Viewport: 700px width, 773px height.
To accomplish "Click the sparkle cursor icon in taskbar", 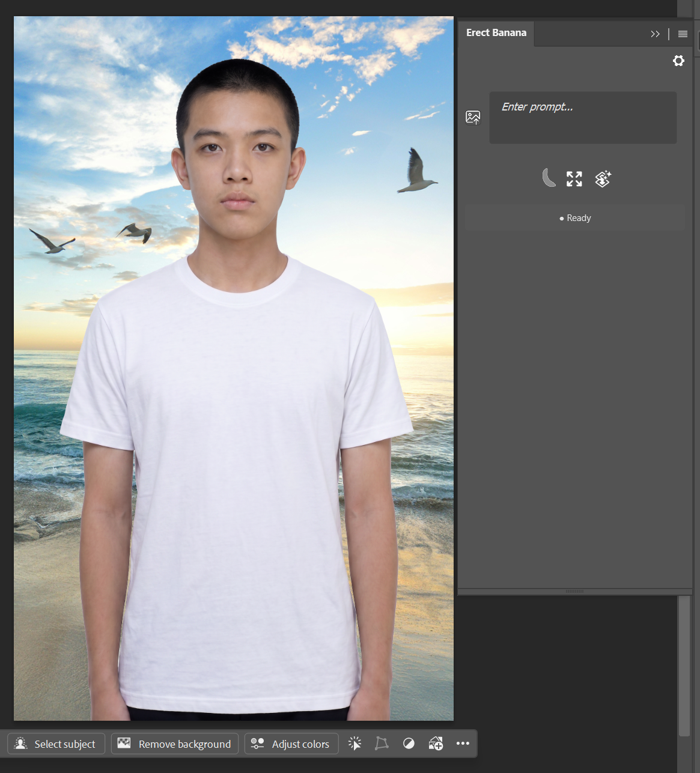I will [x=355, y=744].
